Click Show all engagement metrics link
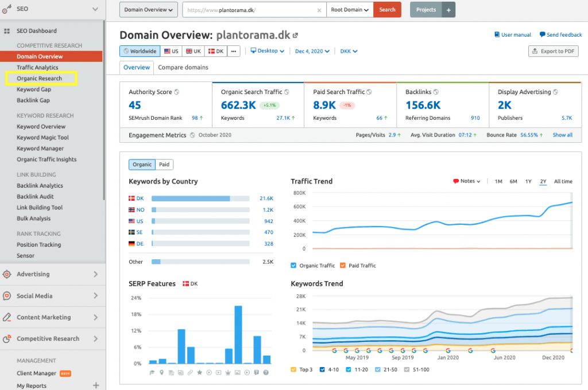The width and height of the screenshot is (588, 390). point(563,135)
